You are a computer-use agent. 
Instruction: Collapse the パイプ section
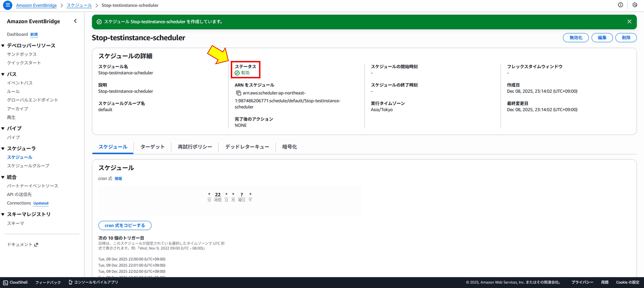pyautogui.click(x=3, y=128)
